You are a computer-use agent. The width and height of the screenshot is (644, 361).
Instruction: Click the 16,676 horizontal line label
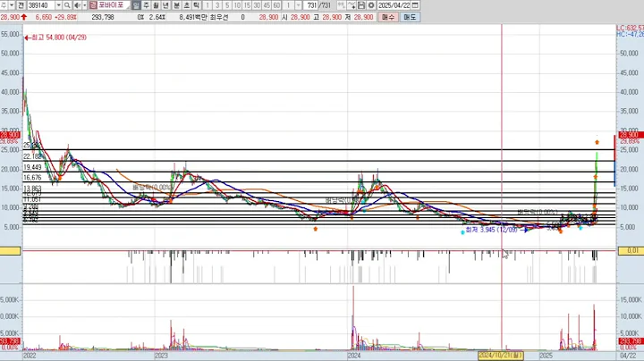click(x=32, y=177)
